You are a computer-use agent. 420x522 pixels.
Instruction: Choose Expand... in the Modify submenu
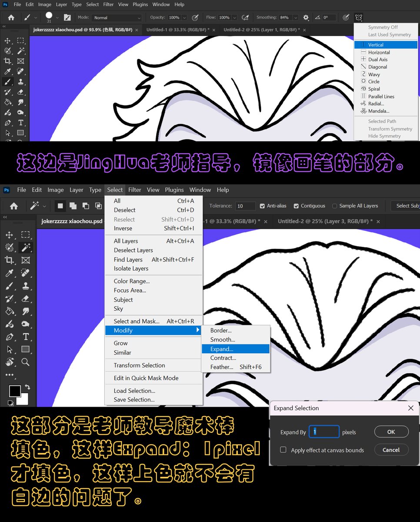pyautogui.click(x=236, y=349)
